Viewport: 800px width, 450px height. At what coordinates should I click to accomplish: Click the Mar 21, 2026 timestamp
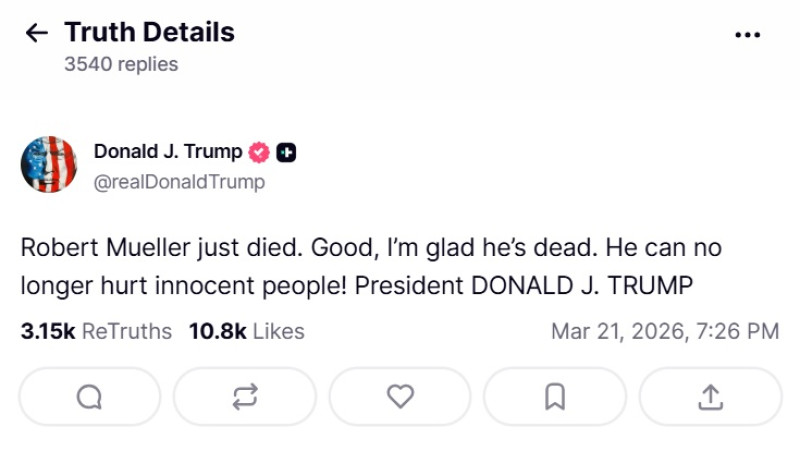click(x=665, y=331)
